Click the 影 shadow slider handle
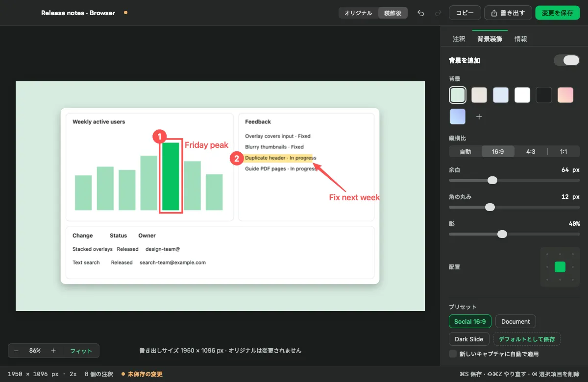This screenshot has height=382, width=588. [x=502, y=234]
